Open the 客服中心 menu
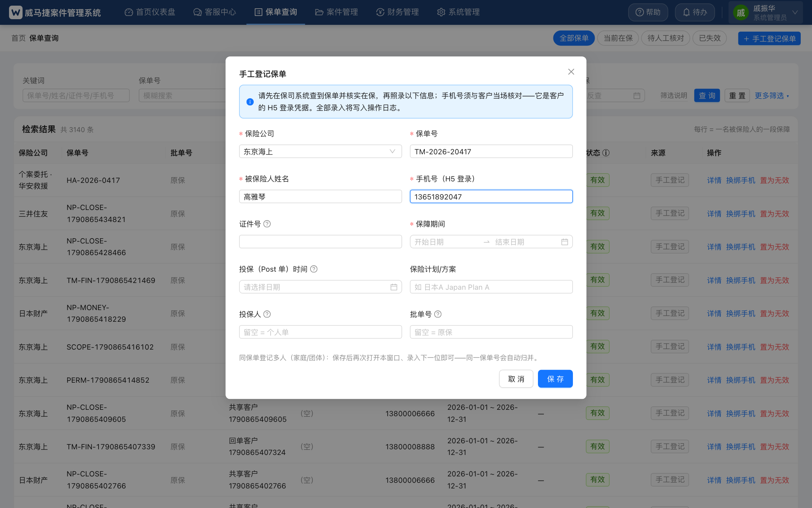 [215, 12]
